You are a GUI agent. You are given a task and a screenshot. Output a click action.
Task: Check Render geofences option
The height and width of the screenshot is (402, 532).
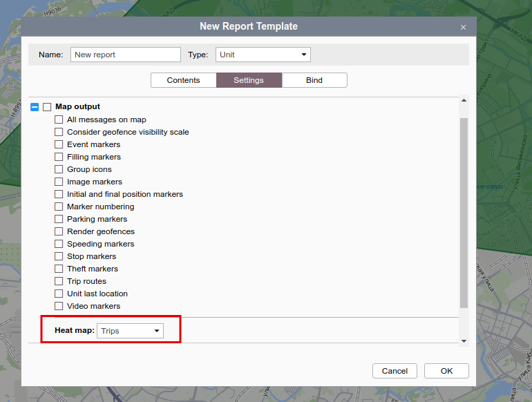click(59, 231)
